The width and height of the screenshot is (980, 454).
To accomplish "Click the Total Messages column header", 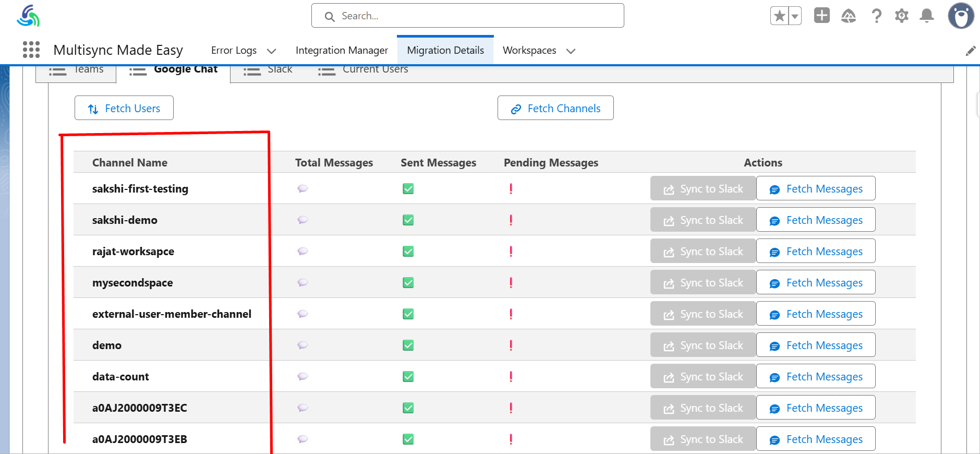I will click(334, 162).
